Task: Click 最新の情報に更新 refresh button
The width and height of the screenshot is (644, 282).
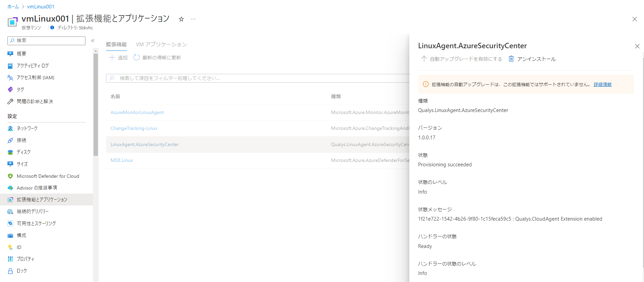Action: coord(157,58)
